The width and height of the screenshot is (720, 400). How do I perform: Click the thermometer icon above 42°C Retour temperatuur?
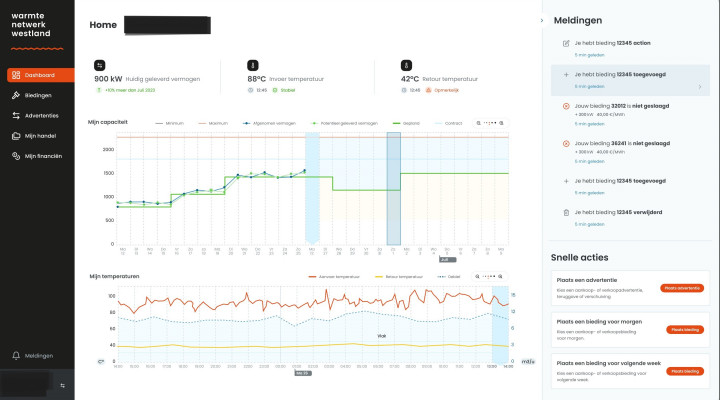tap(406, 65)
